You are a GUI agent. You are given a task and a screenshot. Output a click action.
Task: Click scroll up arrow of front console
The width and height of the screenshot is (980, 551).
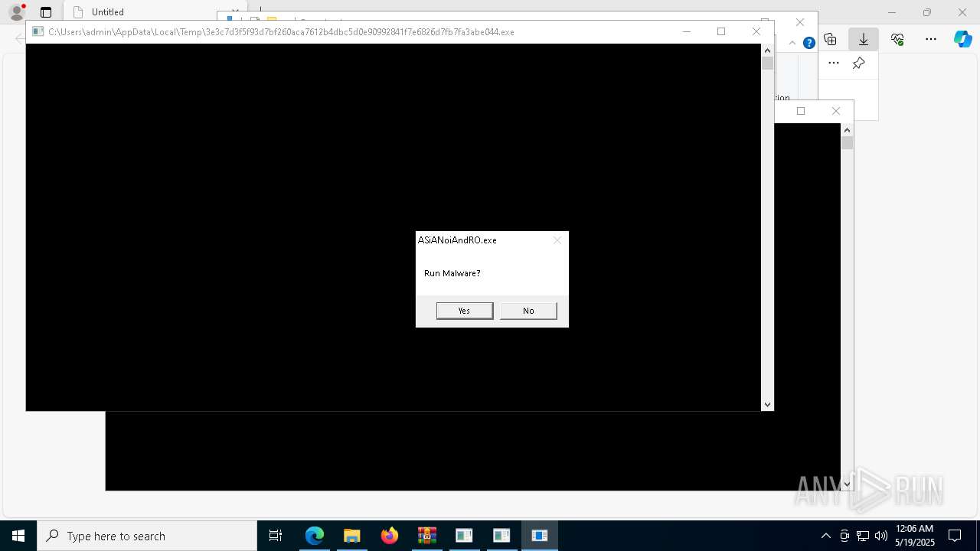click(767, 51)
